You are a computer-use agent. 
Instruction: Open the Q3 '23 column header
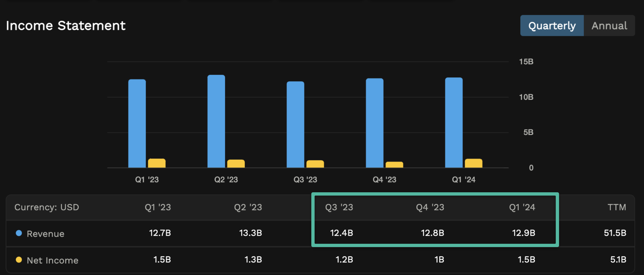pyautogui.click(x=339, y=207)
